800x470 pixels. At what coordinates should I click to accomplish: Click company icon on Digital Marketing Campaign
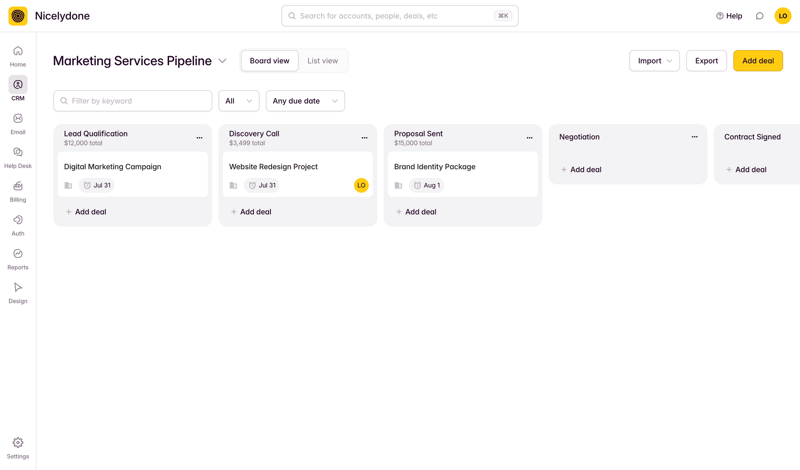[68, 185]
